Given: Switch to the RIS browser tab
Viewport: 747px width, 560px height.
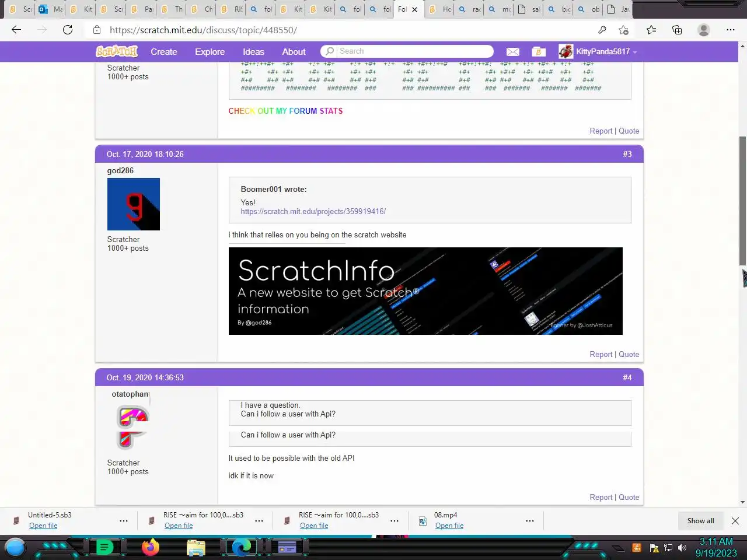Looking at the screenshot, I should tap(231, 9).
